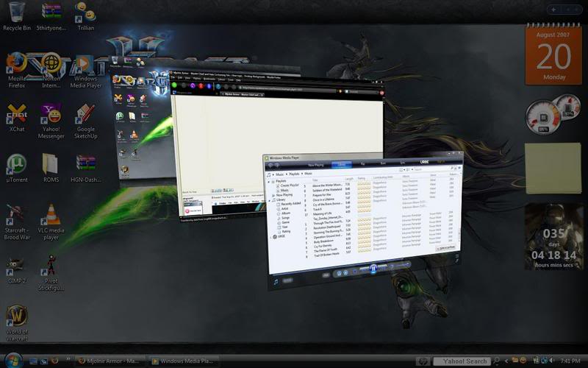588x368 pixels.
Task: Click the green Back button in Firefox
Action: (174, 85)
